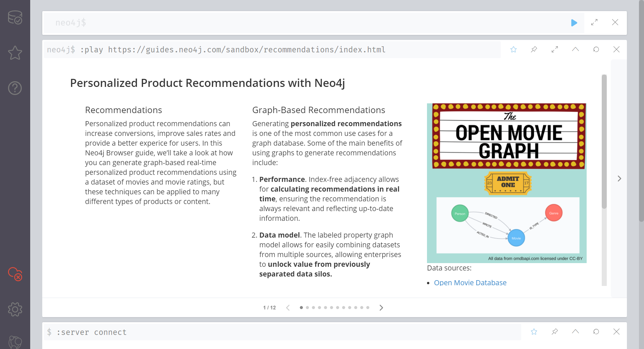Open the Open Movie Database link
This screenshot has height=349, width=644.
point(470,283)
